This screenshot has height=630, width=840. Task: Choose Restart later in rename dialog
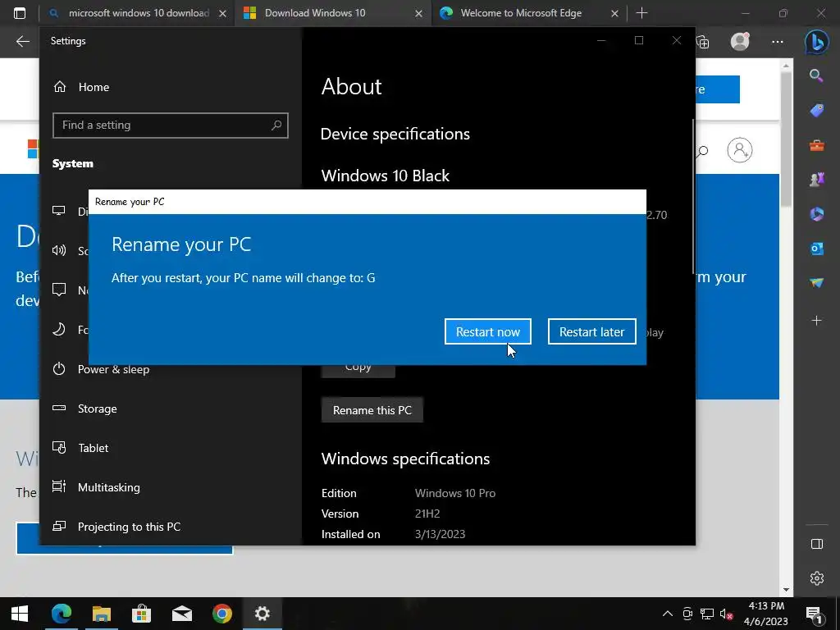click(591, 331)
